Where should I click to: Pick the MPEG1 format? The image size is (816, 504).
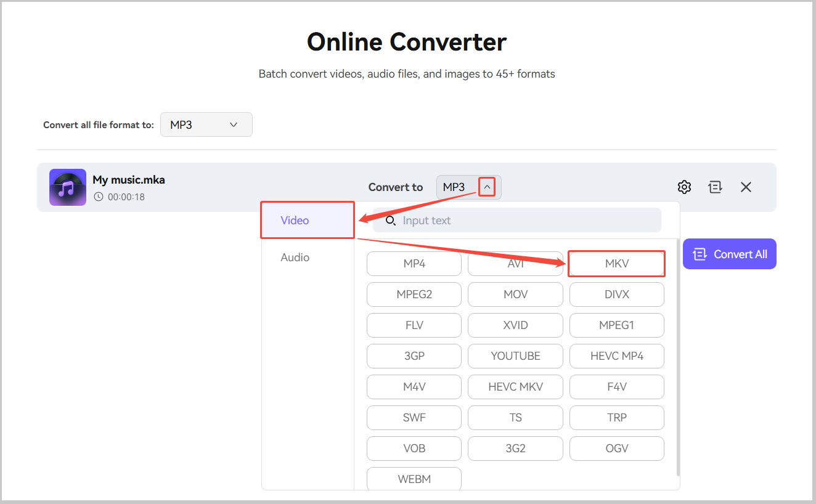(x=617, y=325)
